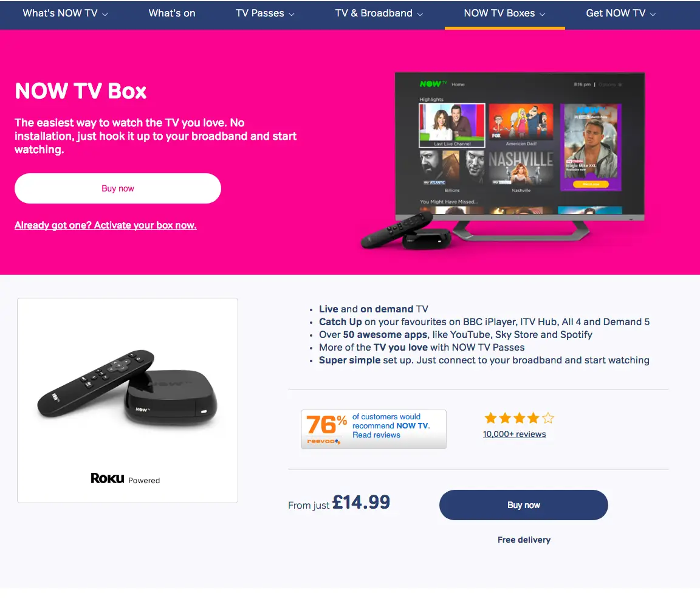Open the Get NOW TV dropdown
The width and height of the screenshot is (700, 598).
click(x=620, y=13)
